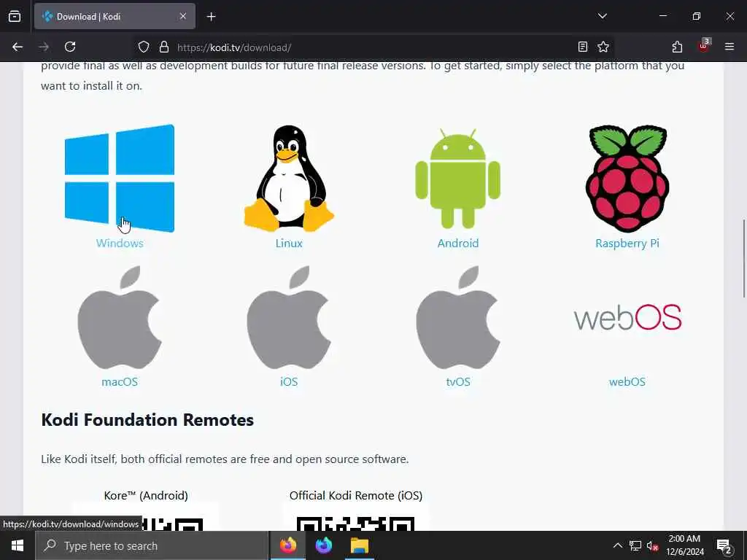Open the Windows download link text
747x560 pixels.
coord(120,244)
